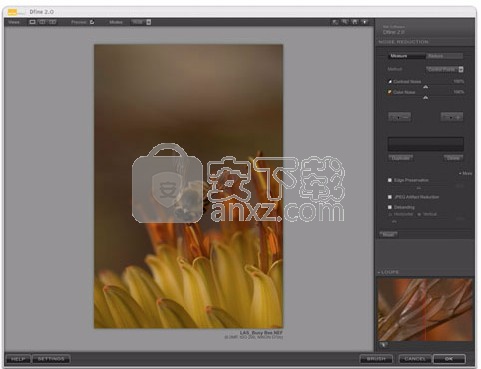Enable JPEG Artifact Reduction checkbox

coord(390,197)
